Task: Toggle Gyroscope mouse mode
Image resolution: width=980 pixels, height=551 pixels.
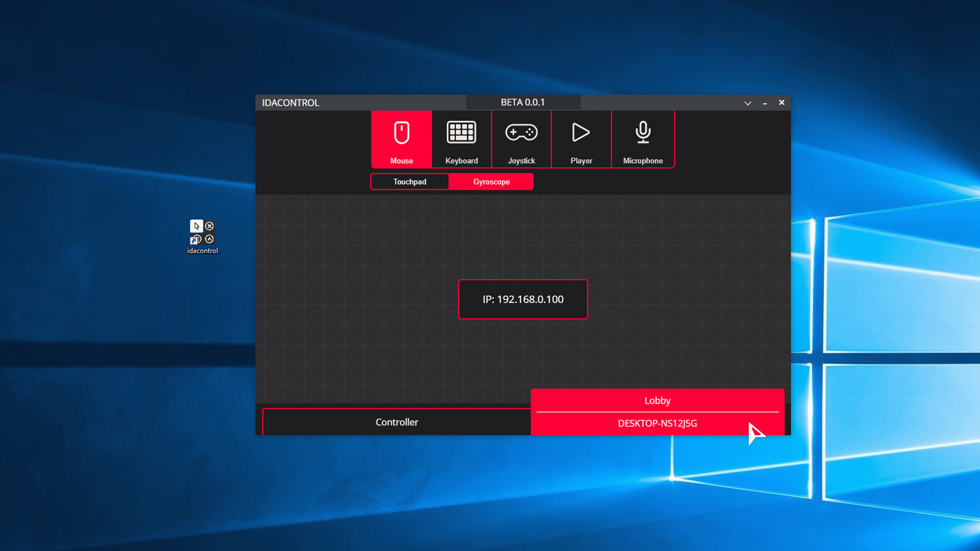Action: 491,182
